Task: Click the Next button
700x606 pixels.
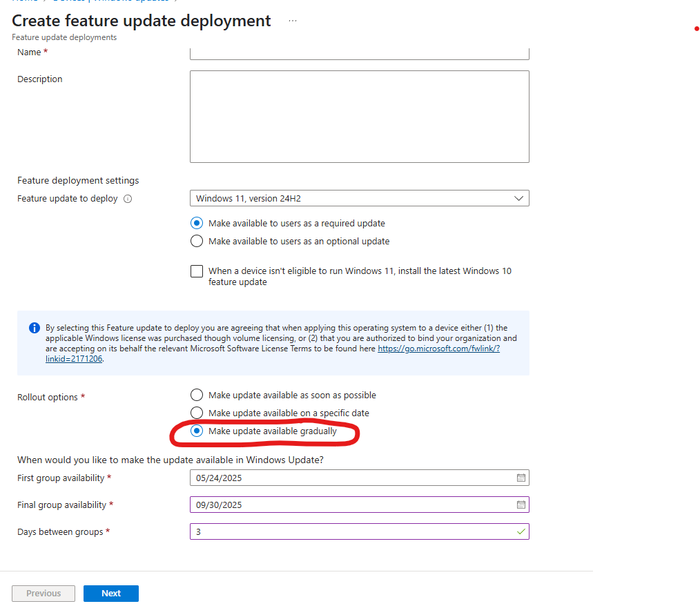Action: [x=111, y=594]
